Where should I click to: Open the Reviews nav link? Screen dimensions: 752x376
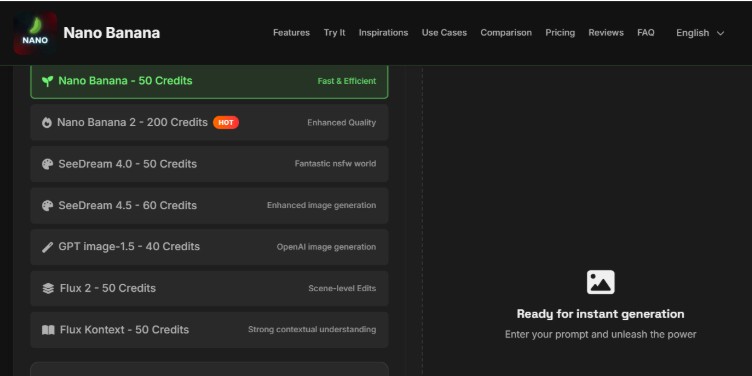coord(606,33)
